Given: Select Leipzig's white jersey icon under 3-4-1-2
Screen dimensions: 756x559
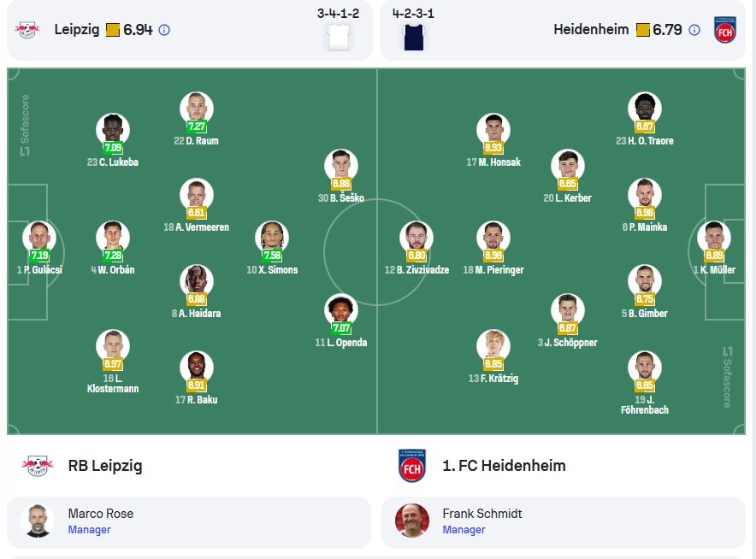Looking at the screenshot, I should [x=339, y=37].
